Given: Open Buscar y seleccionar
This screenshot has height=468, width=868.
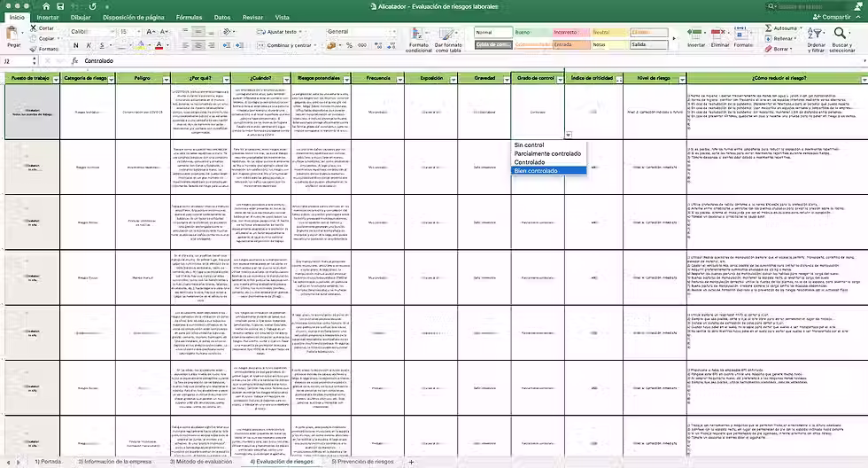Looking at the screenshot, I should click(842, 40).
